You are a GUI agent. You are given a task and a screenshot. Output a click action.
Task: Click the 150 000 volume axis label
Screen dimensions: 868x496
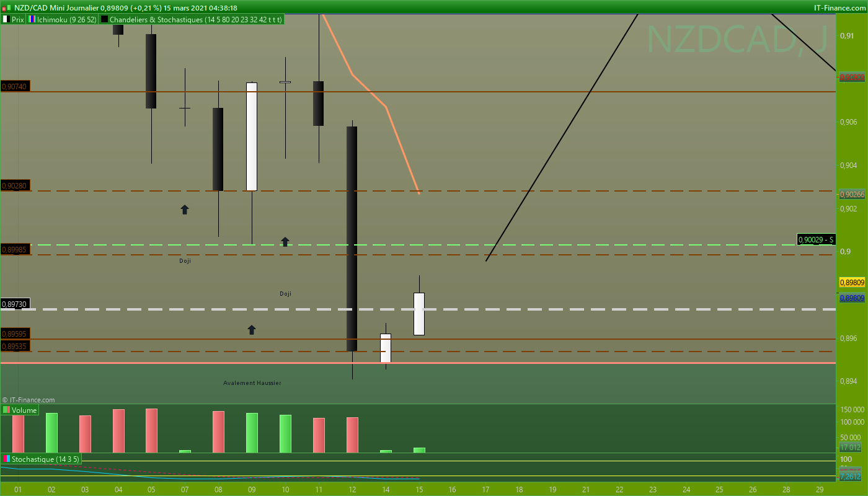pyautogui.click(x=852, y=410)
